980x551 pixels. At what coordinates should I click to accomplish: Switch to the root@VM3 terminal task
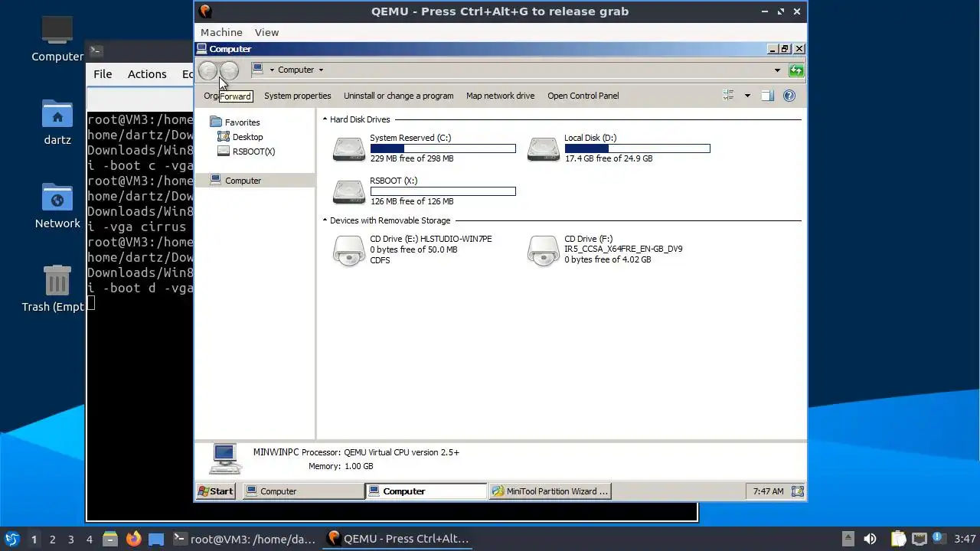243,539
